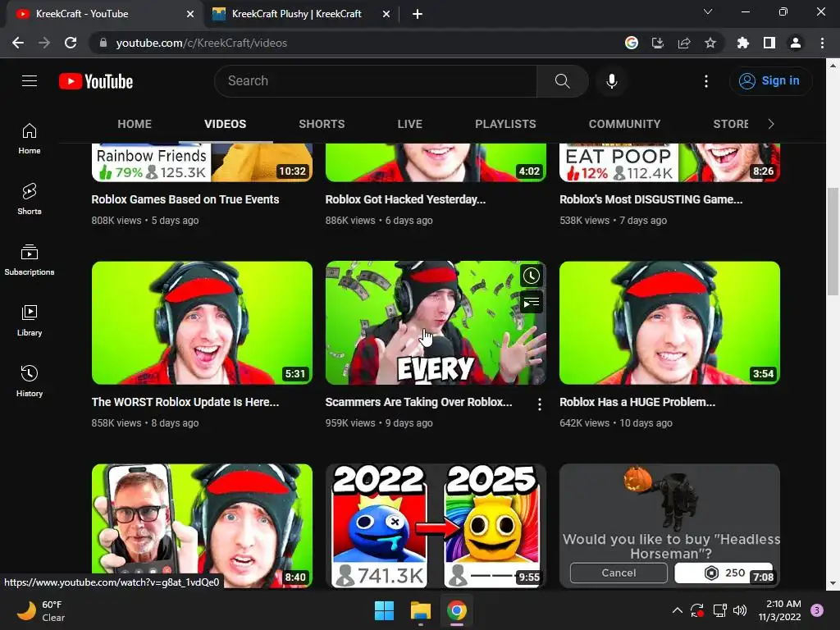
Task: Click Watch Later clock on Scammers video
Action: click(x=531, y=276)
